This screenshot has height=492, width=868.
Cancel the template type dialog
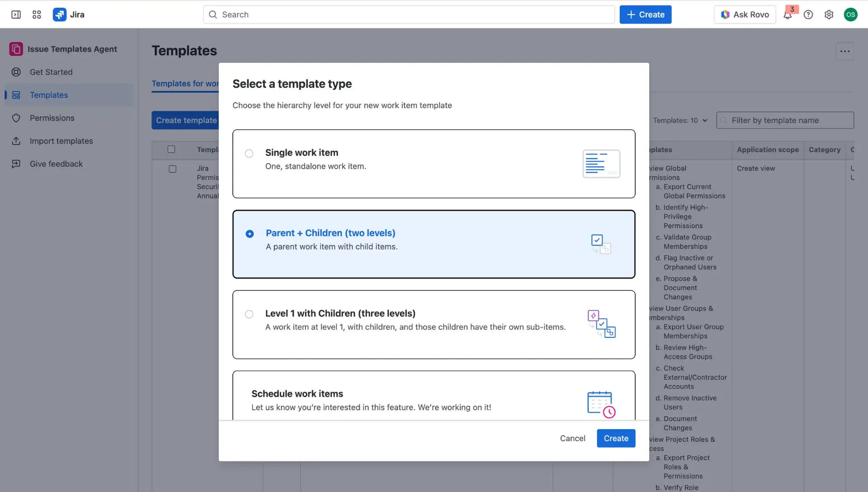pyautogui.click(x=572, y=438)
